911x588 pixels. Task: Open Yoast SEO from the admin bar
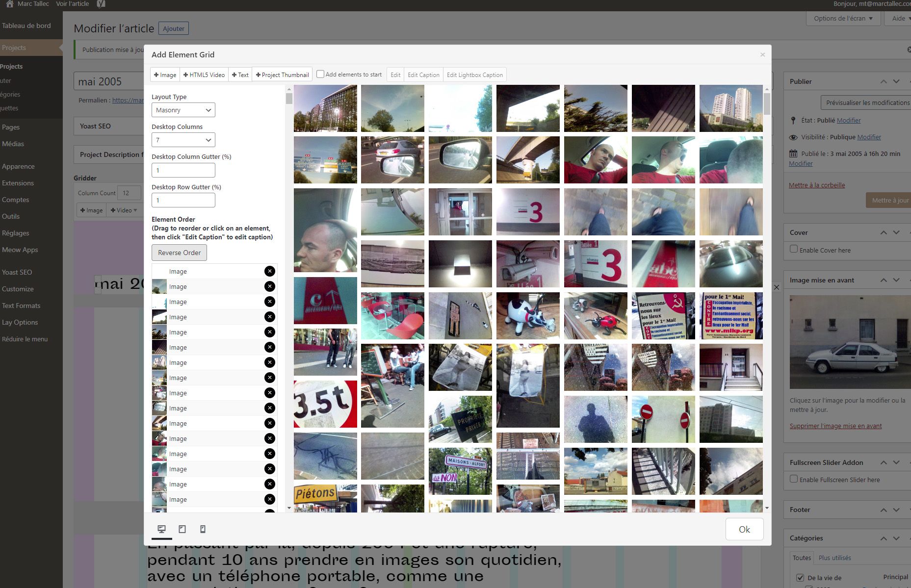pyautogui.click(x=102, y=3)
